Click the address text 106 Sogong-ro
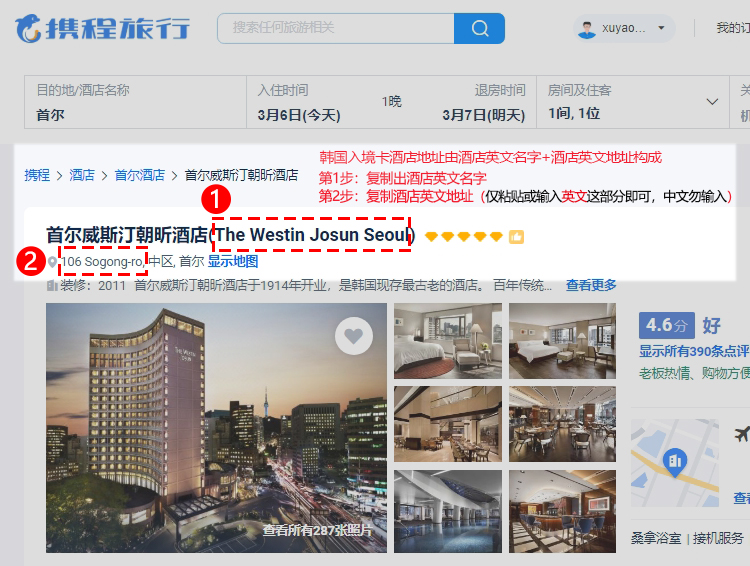Viewport: 750px width, 566px height. 102,262
